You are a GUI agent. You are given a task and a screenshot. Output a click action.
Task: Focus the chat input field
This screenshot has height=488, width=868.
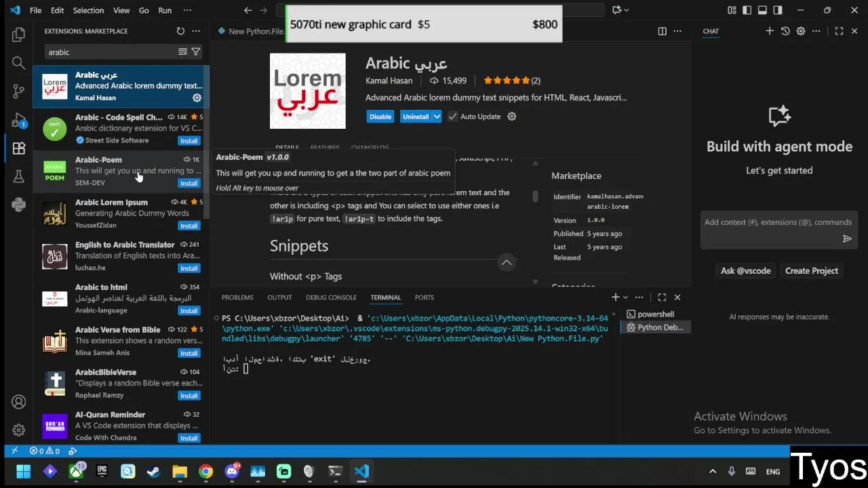[778, 222]
